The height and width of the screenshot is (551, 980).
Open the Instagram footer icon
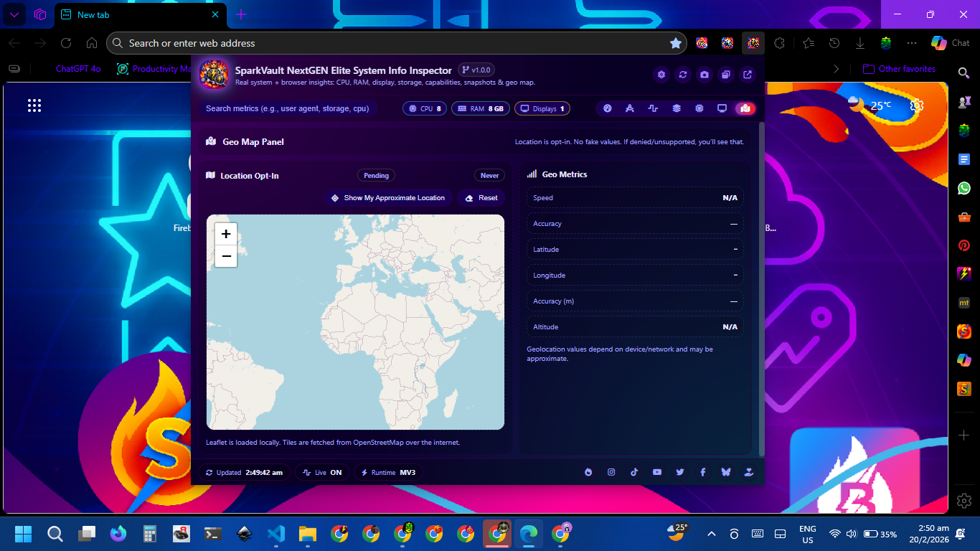click(x=611, y=472)
